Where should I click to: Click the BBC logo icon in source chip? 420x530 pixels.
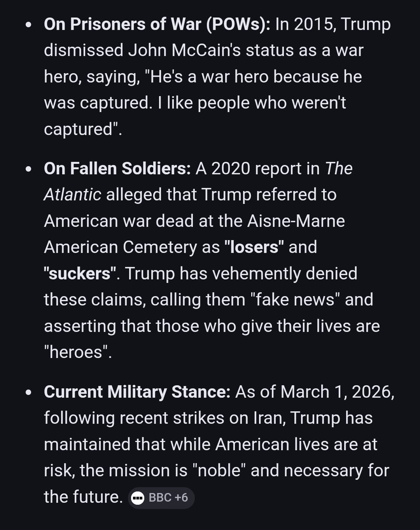click(138, 498)
